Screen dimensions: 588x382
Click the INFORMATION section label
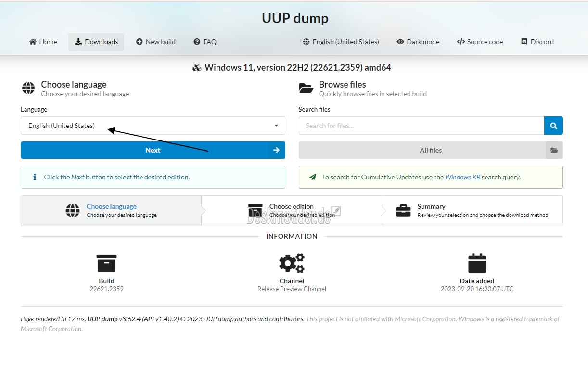click(292, 236)
